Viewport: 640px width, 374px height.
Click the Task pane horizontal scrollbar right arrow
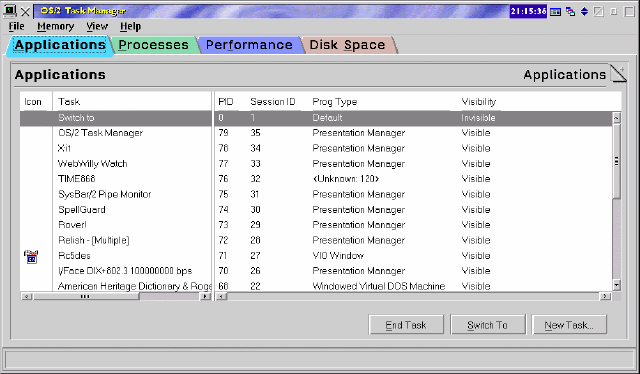[206, 296]
